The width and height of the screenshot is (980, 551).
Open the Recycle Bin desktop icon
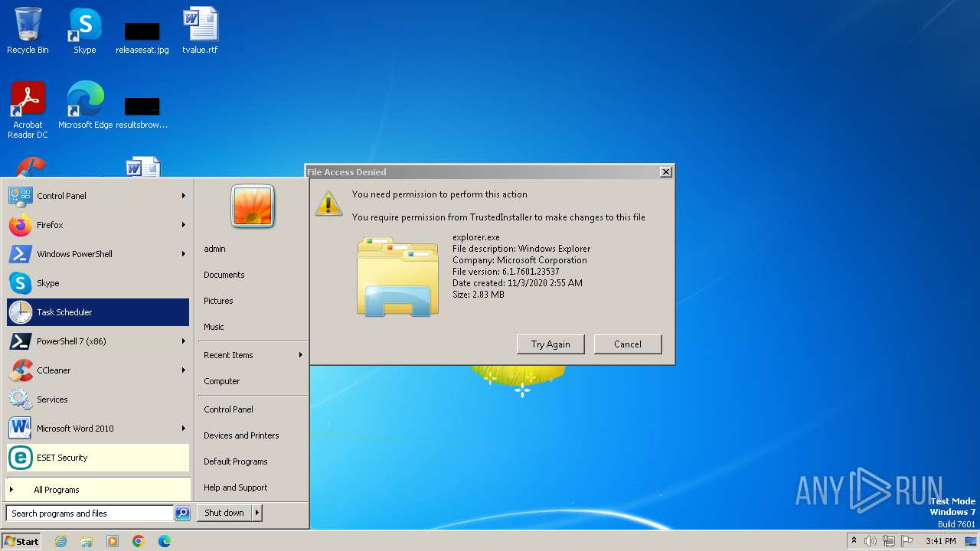point(28,31)
